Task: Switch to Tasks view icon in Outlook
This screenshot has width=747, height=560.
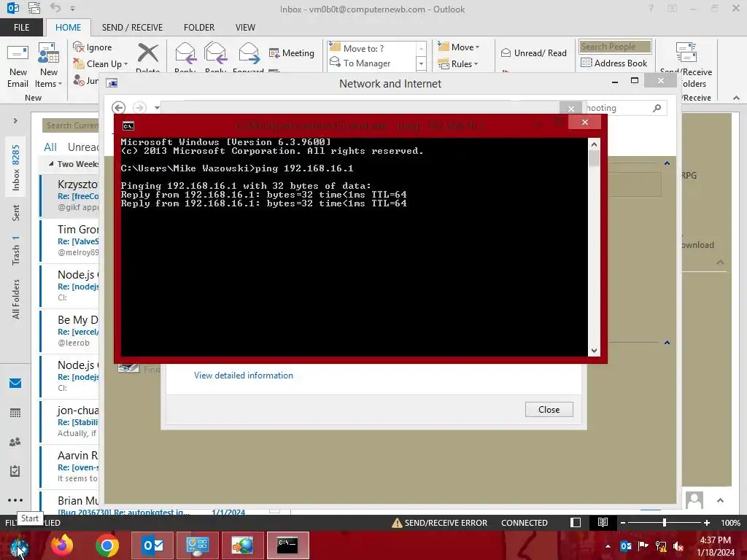Action: pos(15,471)
